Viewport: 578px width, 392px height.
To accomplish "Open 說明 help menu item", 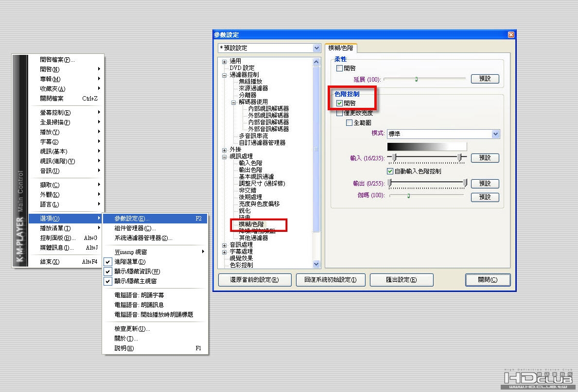I will pos(155,348).
